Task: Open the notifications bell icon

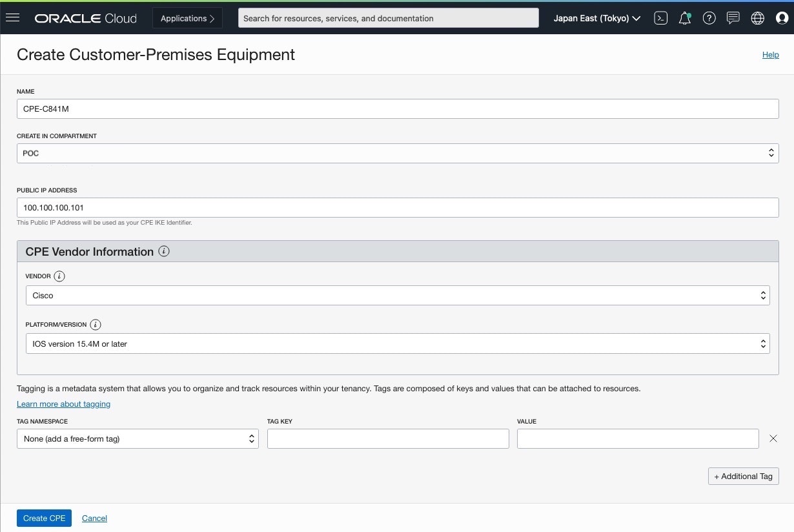Action: (685, 18)
